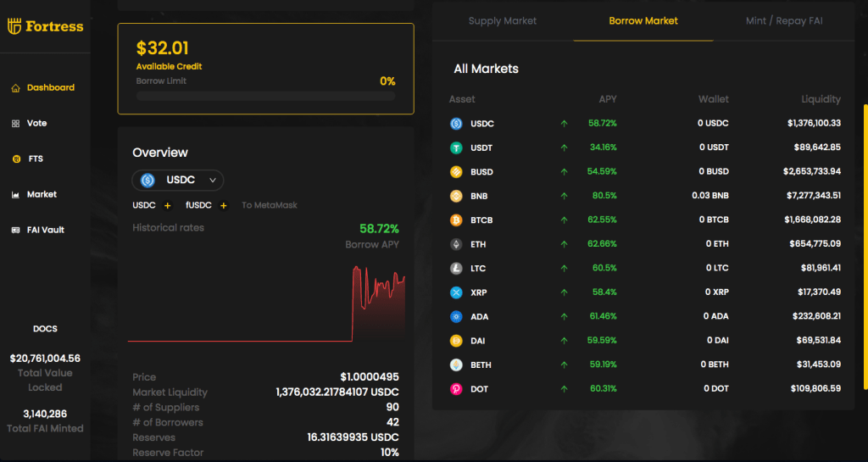Open the DOCS link
868x462 pixels.
click(45, 329)
